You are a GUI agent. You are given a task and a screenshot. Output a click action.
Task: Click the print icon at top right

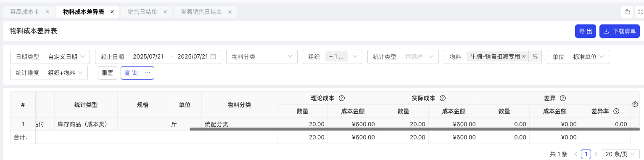627,12
